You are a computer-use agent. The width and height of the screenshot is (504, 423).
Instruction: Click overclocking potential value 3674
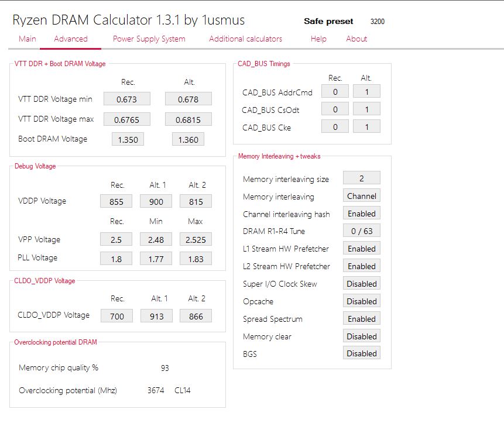point(156,390)
